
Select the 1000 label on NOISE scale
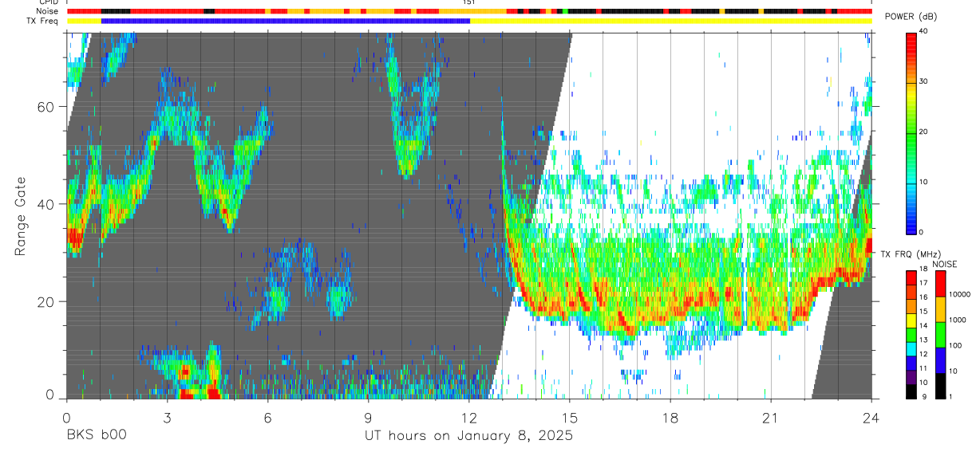(x=958, y=320)
